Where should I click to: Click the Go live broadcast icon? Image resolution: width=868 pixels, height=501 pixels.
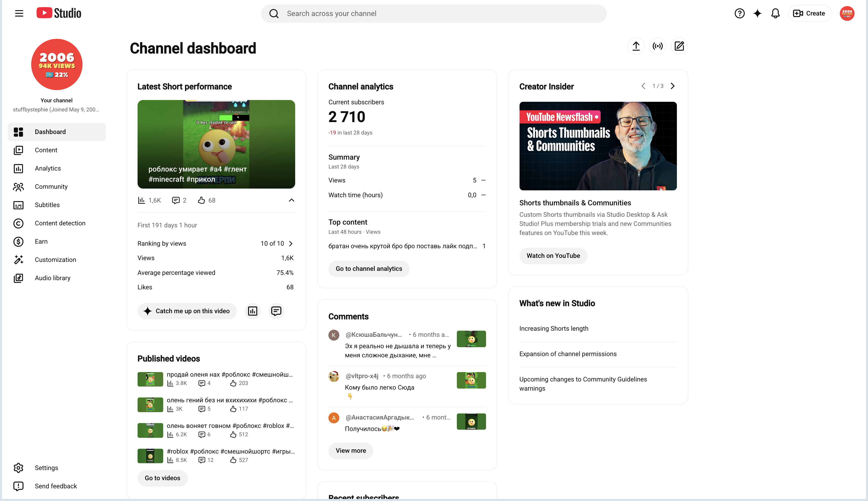pyautogui.click(x=657, y=46)
